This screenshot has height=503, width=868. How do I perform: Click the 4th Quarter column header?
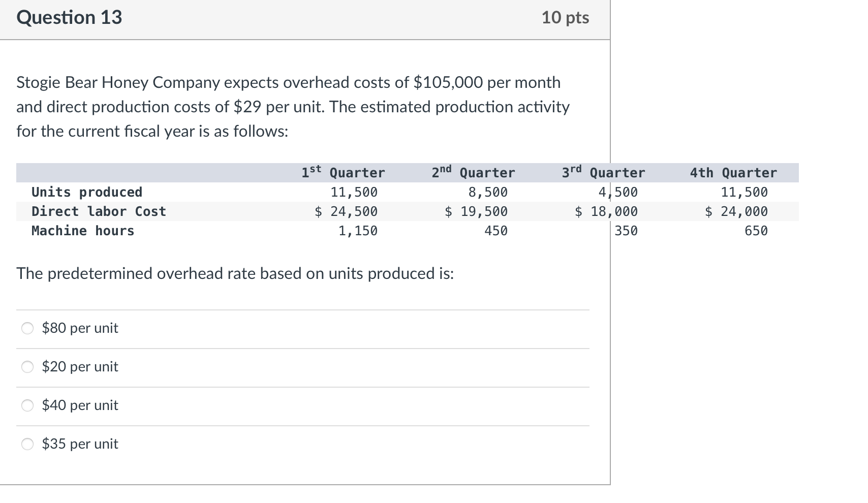(x=733, y=172)
